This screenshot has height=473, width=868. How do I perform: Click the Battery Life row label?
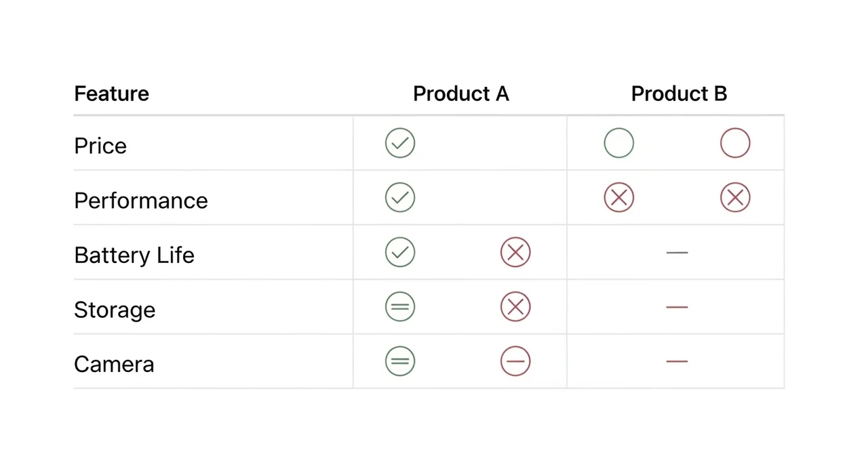pos(134,255)
